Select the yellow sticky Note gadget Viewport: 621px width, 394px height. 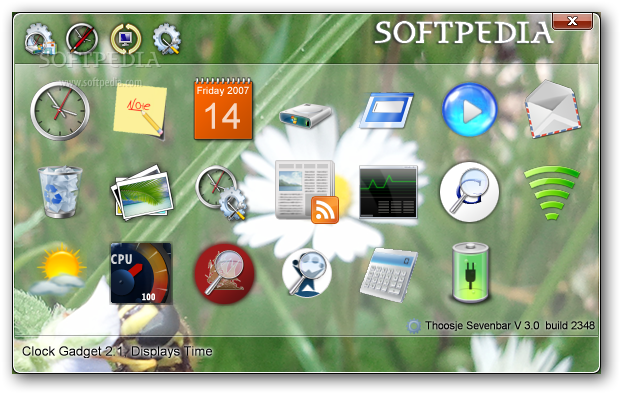140,111
